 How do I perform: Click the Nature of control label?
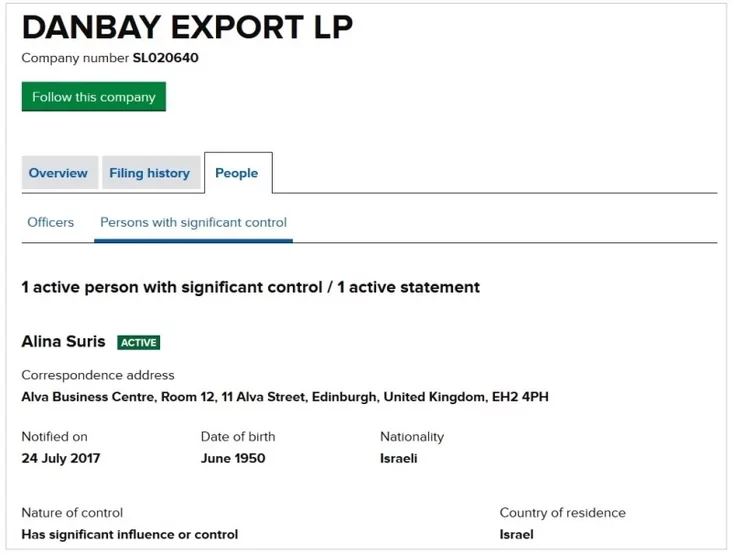click(x=72, y=513)
